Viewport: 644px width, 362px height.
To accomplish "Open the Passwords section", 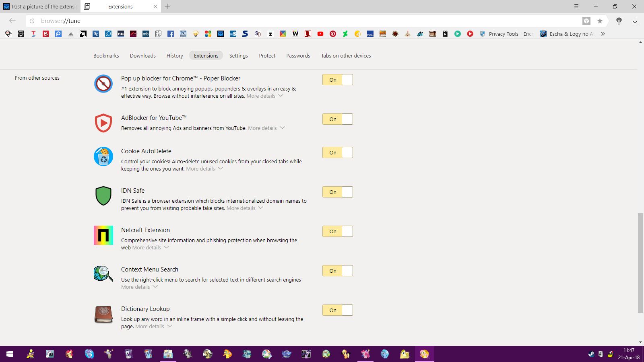I will pos(298,56).
